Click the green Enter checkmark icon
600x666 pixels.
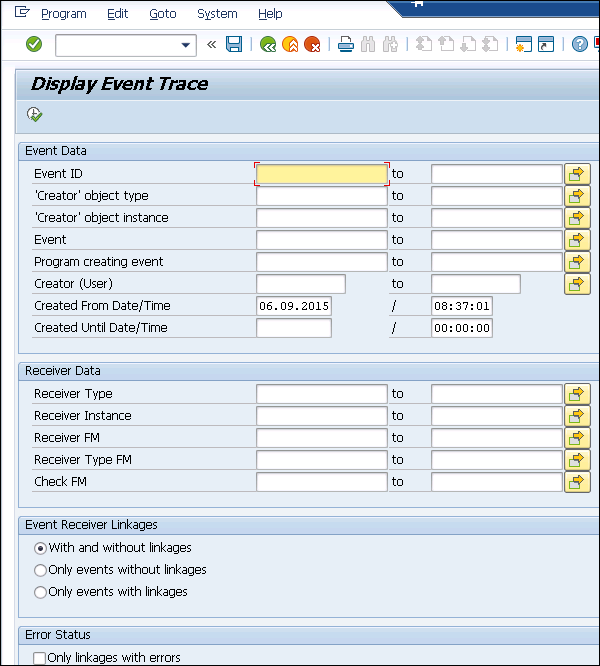pos(34,44)
